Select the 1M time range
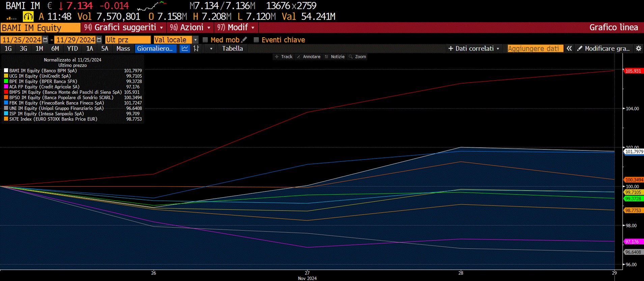The height and width of the screenshot is (281, 644). [x=39, y=49]
